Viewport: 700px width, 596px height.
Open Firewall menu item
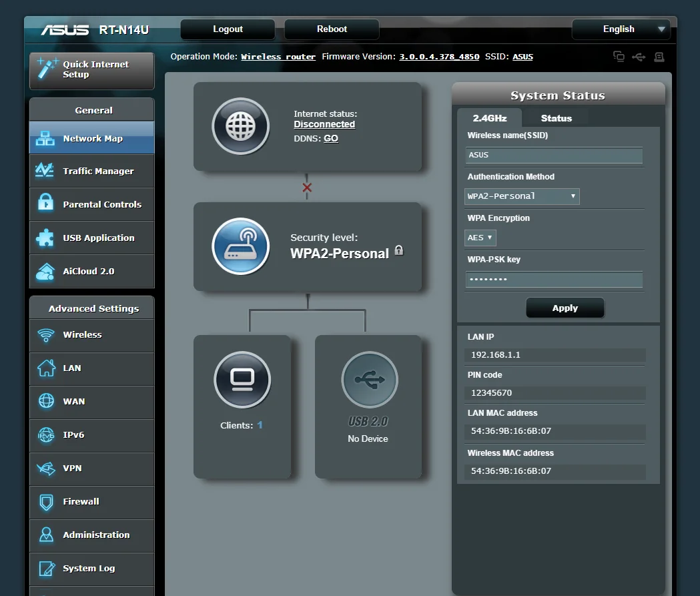coord(91,502)
